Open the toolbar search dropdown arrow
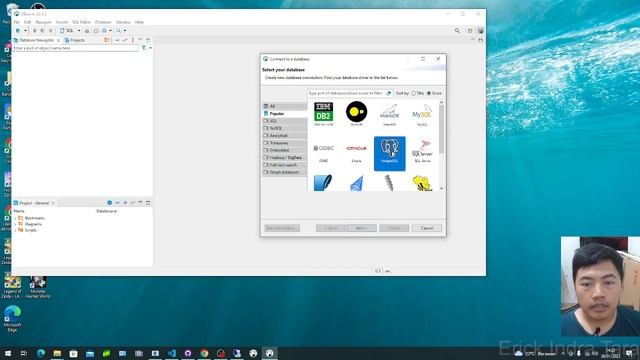Screen dimensions: 640x360 (x=125, y=31)
